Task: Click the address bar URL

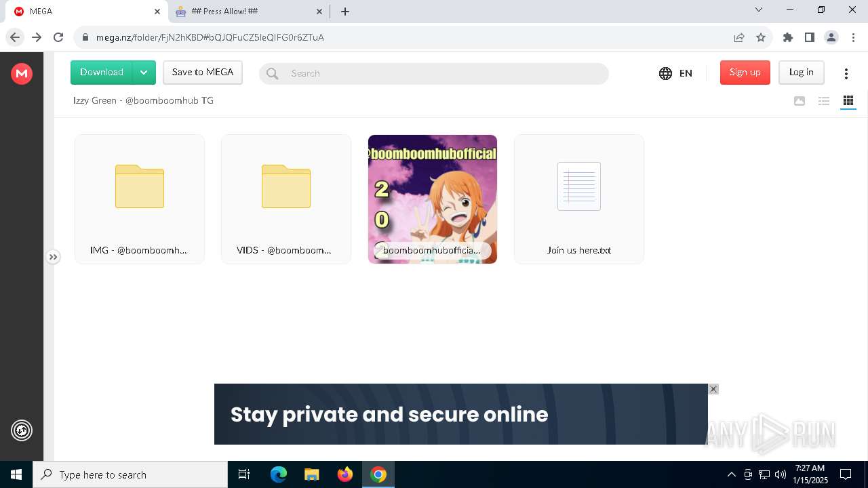Action: [210, 37]
